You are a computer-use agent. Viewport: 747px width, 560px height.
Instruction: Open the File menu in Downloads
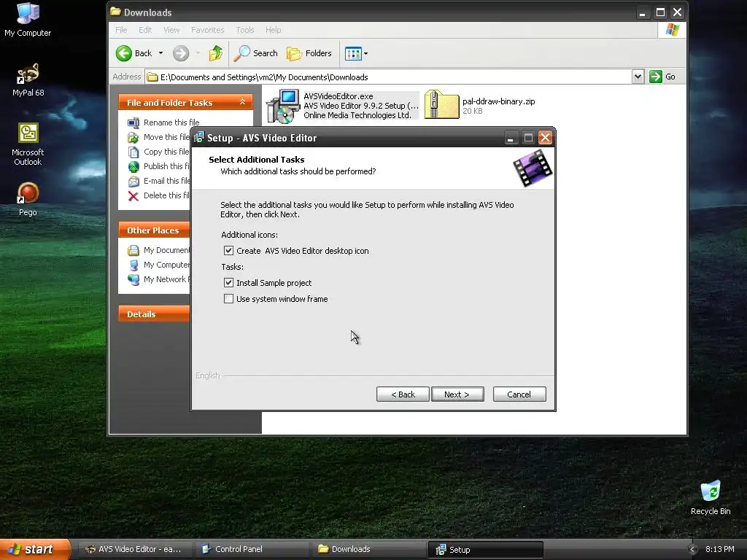[x=121, y=30]
